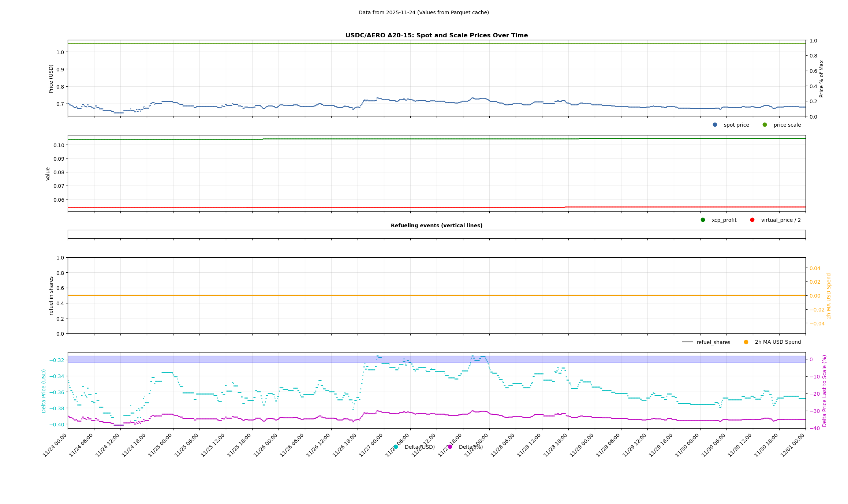Click the empty refueling events strip

pos(436,234)
